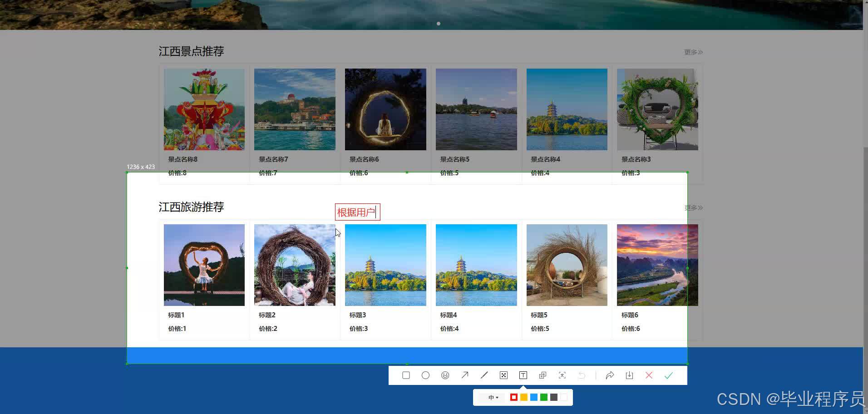Click the 标题4 title text
Image resolution: width=868 pixels, height=414 pixels.
(x=449, y=315)
